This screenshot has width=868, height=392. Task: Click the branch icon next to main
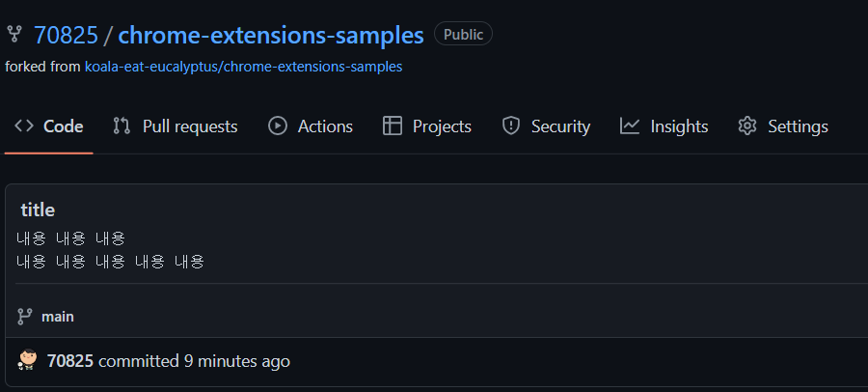[25, 317]
